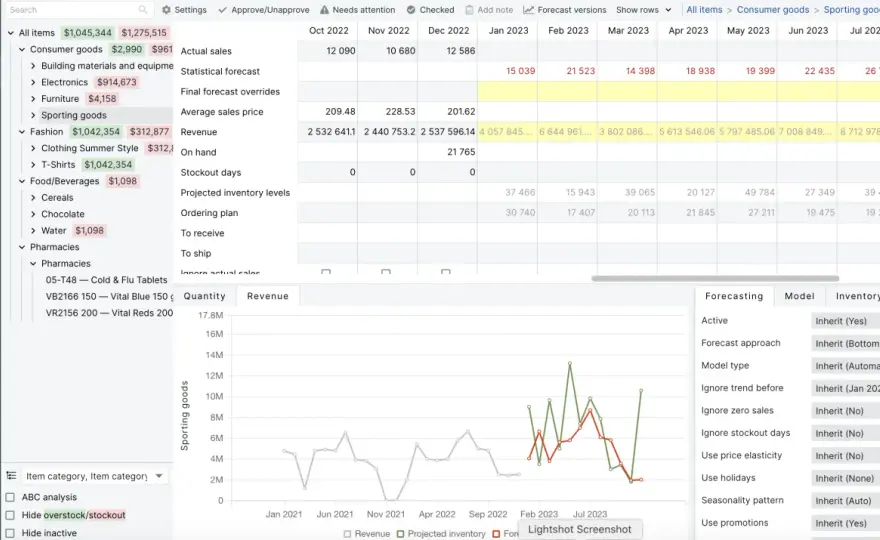Open Forecast versions chart icon

tap(528, 10)
